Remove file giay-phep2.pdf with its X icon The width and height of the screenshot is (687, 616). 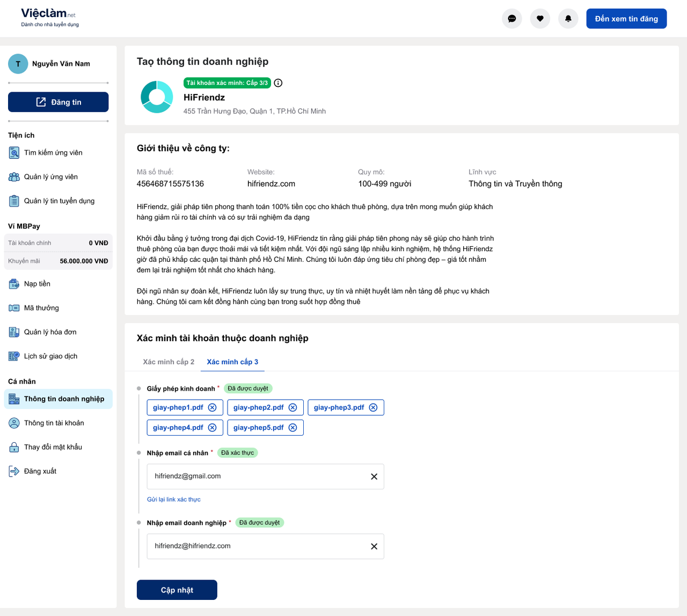pos(293,407)
